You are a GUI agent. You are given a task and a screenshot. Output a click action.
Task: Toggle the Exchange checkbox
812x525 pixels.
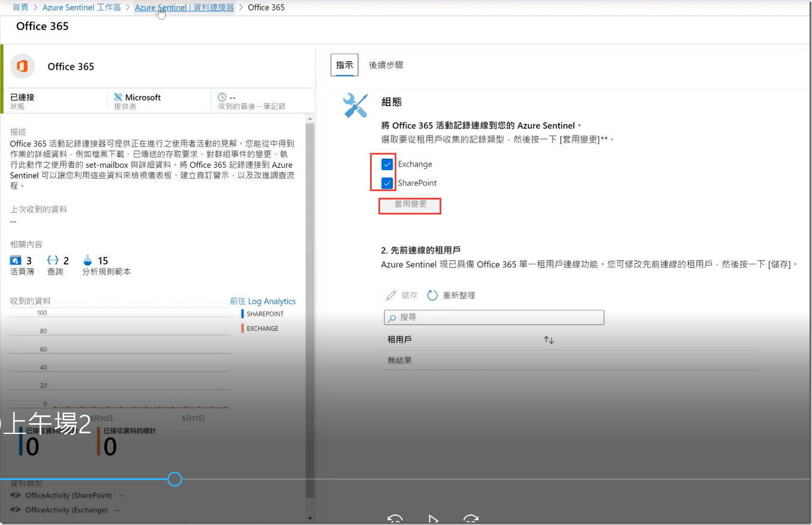pyautogui.click(x=387, y=164)
